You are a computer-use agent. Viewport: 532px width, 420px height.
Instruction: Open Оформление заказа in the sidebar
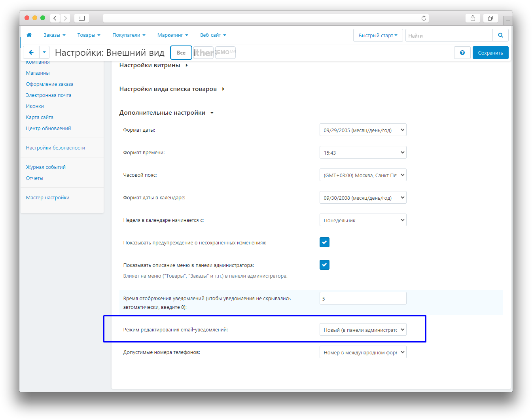(x=50, y=84)
